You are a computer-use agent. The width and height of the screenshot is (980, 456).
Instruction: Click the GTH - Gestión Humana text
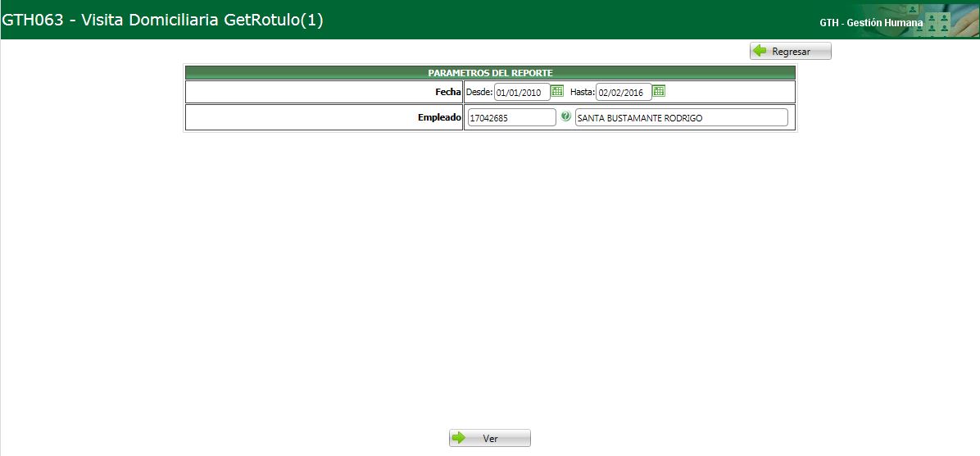pyautogui.click(x=871, y=22)
